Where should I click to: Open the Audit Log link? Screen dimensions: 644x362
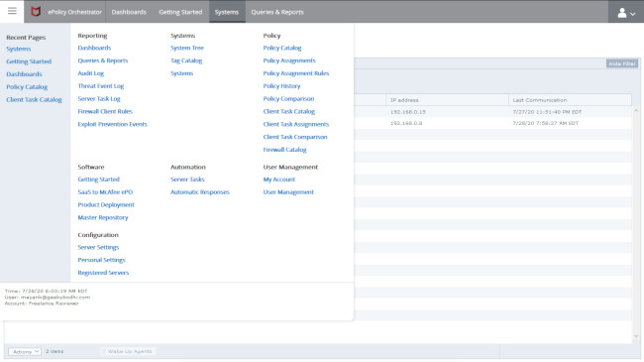click(91, 73)
